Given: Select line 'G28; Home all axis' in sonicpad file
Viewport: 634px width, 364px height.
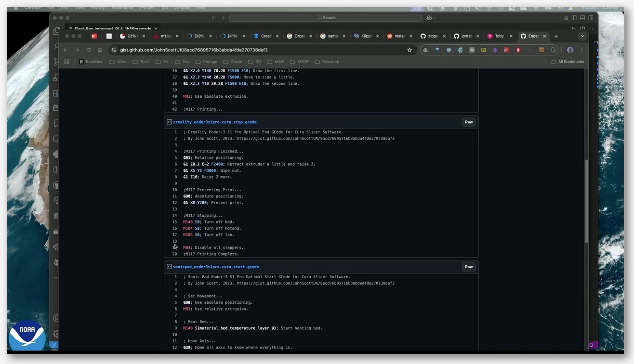Looking at the screenshot, I should click(x=238, y=347).
